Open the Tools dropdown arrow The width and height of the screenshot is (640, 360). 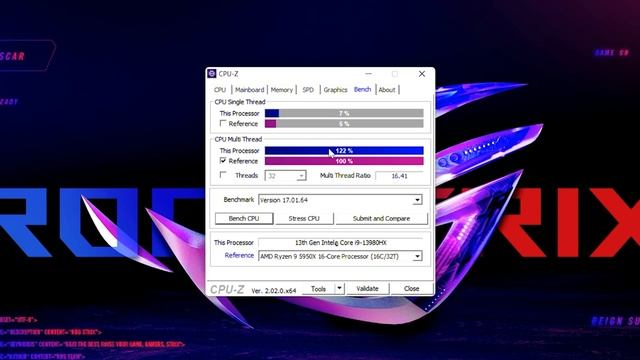(339, 289)
